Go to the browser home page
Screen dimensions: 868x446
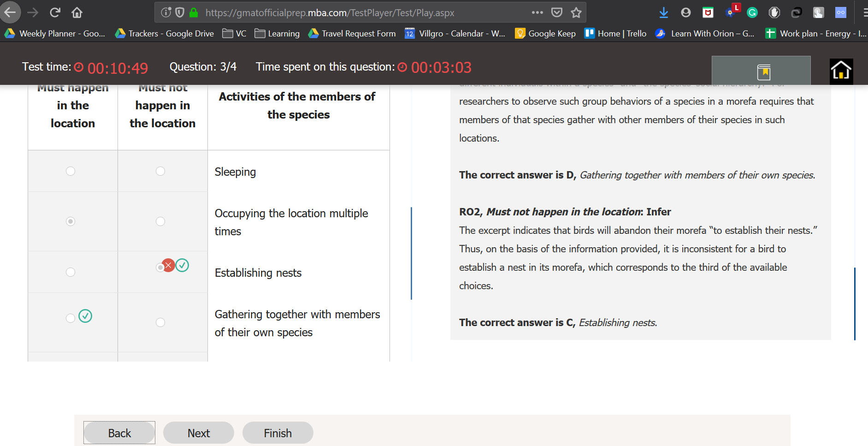click(77, 12)
